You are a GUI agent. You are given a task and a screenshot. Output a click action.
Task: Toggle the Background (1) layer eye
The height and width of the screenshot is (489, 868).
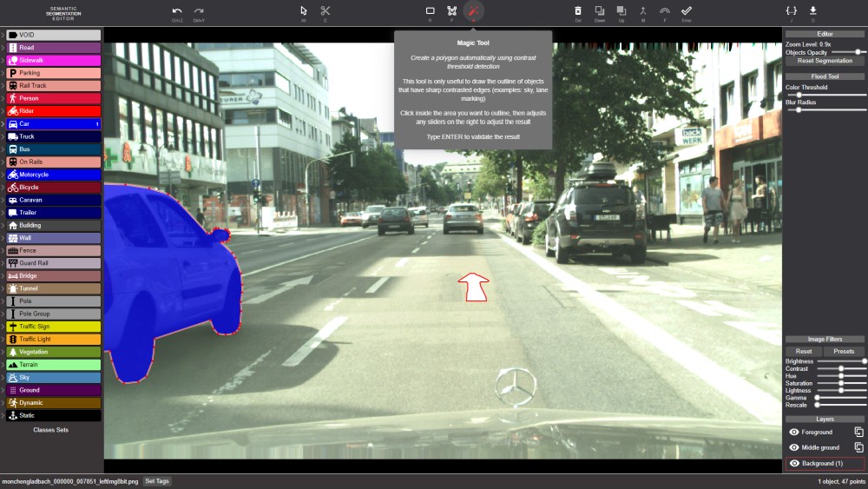[793, 464]
